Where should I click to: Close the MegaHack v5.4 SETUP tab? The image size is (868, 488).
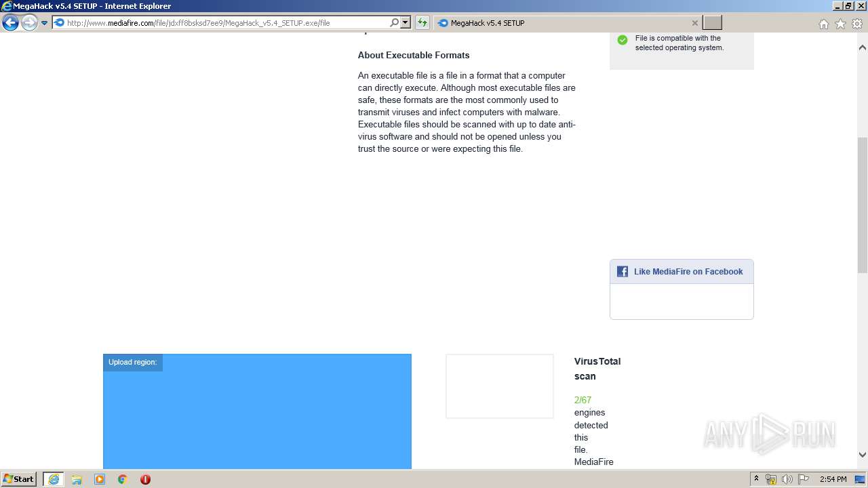694,23
